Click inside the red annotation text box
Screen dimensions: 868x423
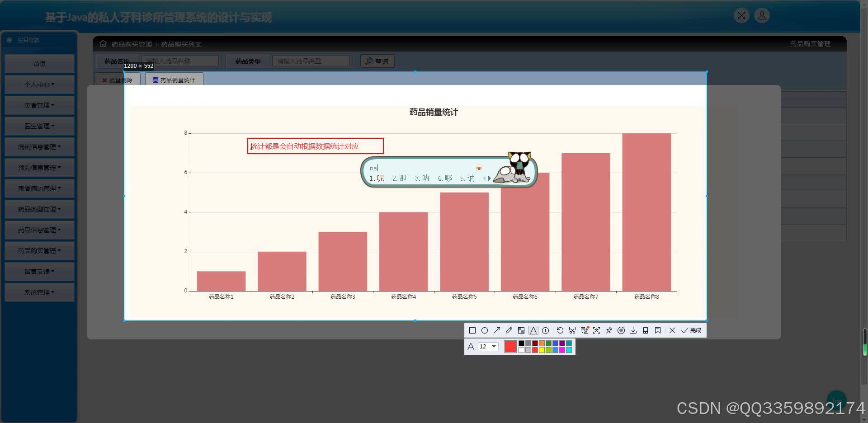pyautogui.click(x=316, y=146)
